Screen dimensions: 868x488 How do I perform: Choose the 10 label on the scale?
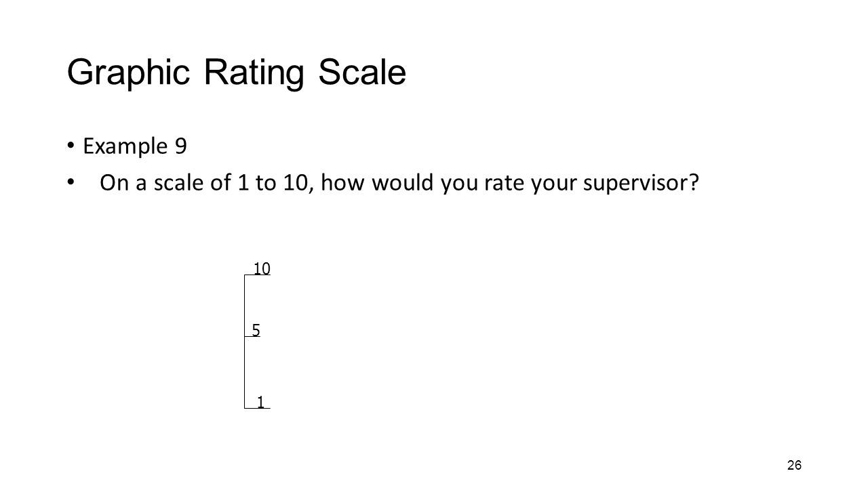pos(262,269)
